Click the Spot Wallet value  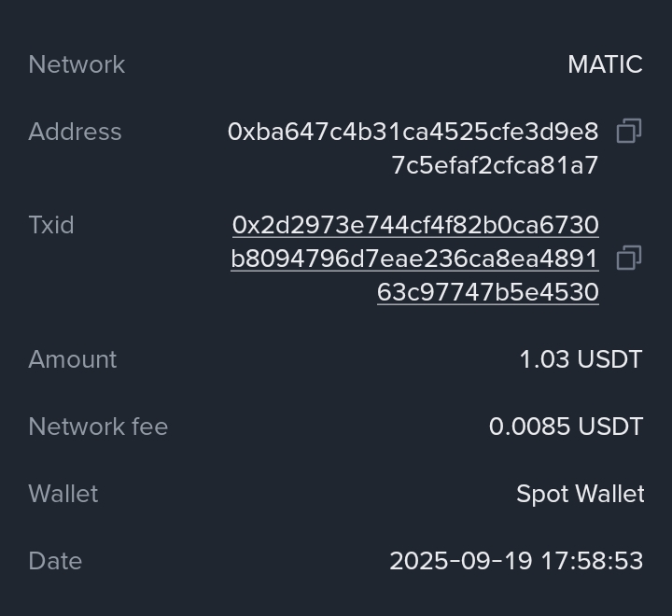[580, 494]
